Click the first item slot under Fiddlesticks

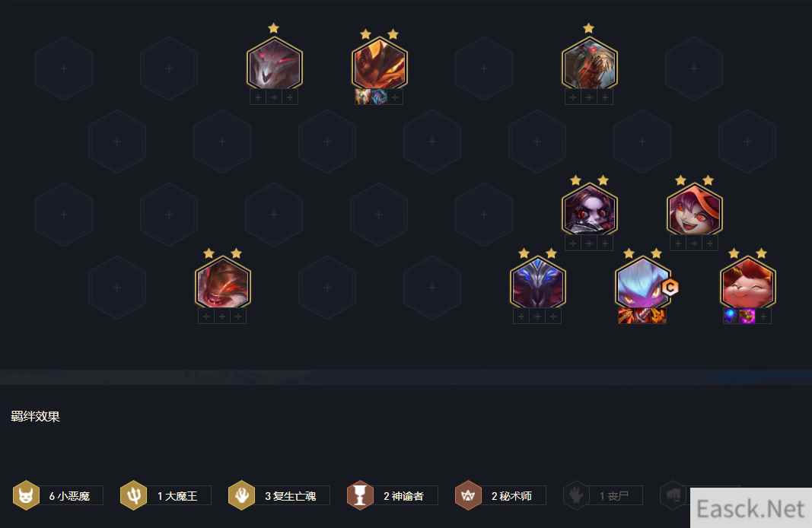[573, 97]
